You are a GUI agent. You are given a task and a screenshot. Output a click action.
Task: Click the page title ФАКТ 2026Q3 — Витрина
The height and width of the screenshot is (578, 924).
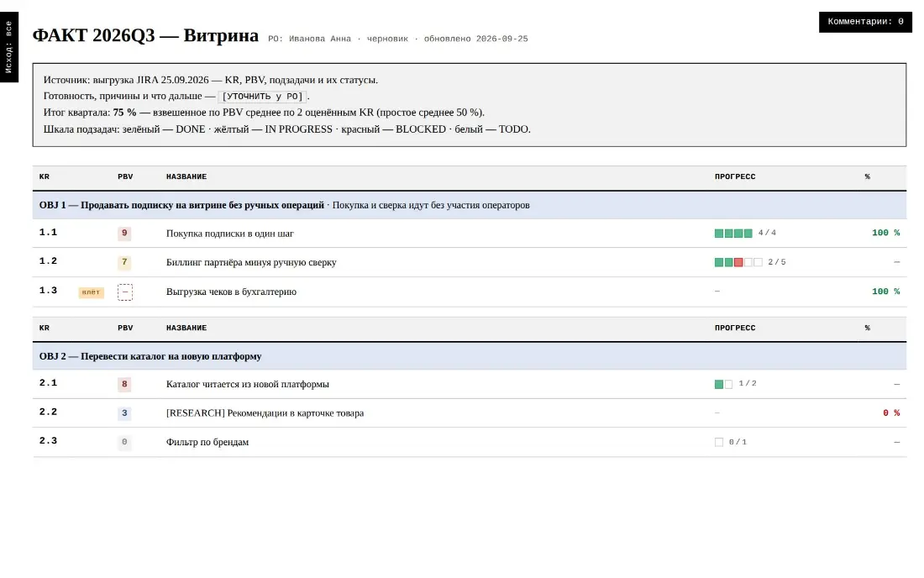pyautogui.click(x=145, y=35)
